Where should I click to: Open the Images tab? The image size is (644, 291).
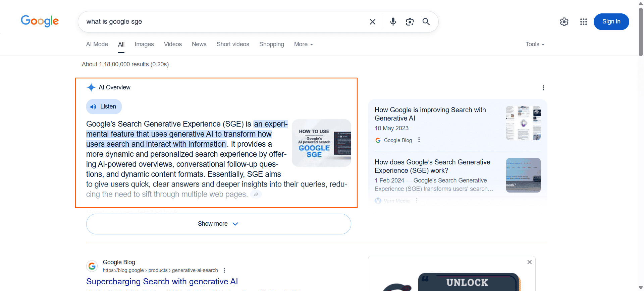[x=144, y=44]
